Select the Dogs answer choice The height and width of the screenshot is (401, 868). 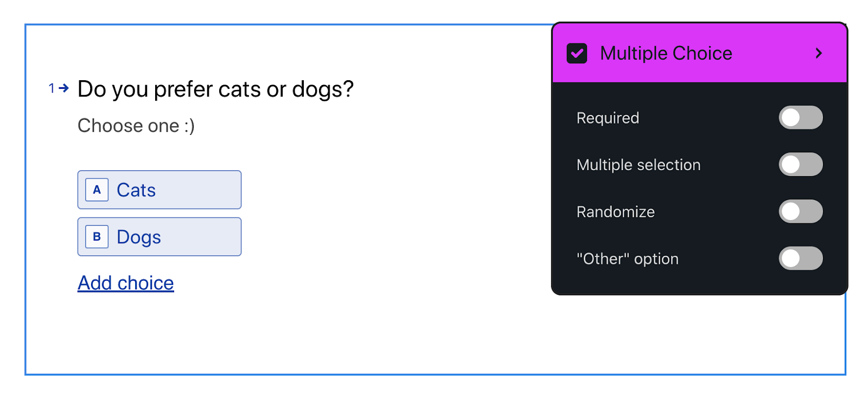click(x=159, y=237)
